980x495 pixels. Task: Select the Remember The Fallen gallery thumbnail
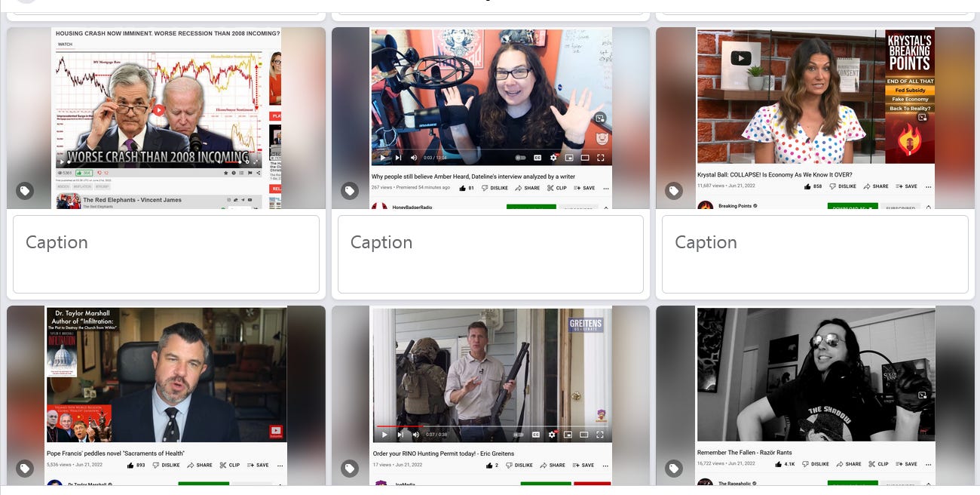pyautogui.click(x=815, y=395)
